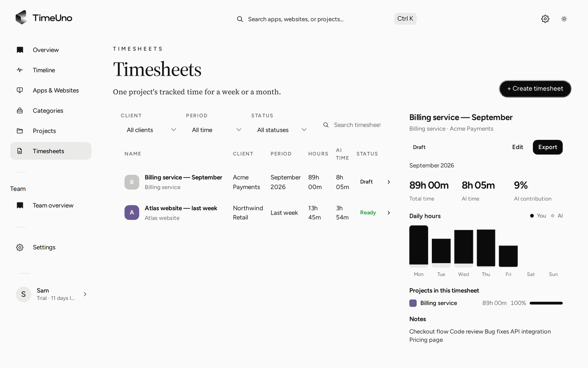Click the Team overview bookmark icon
Screen dimensions: 588x368
pos(20,205)
